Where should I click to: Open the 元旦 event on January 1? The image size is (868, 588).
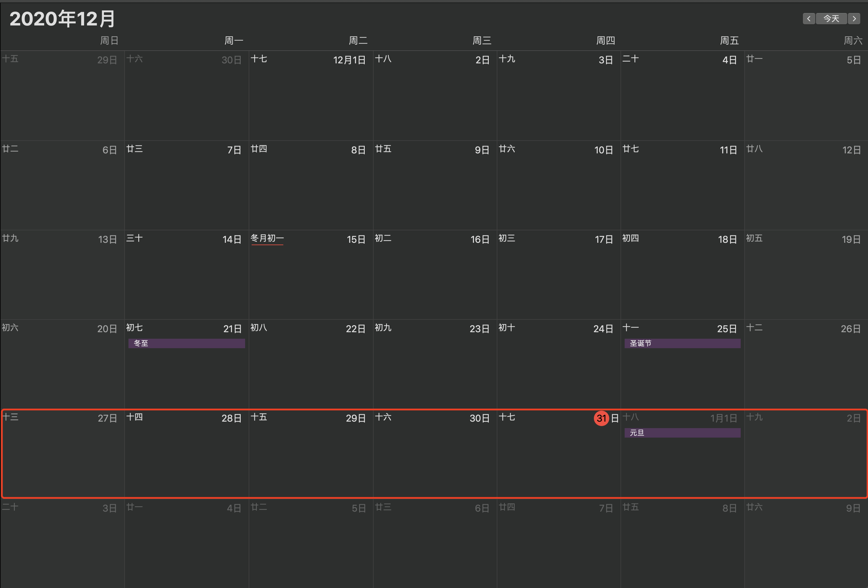pos(682,433)
